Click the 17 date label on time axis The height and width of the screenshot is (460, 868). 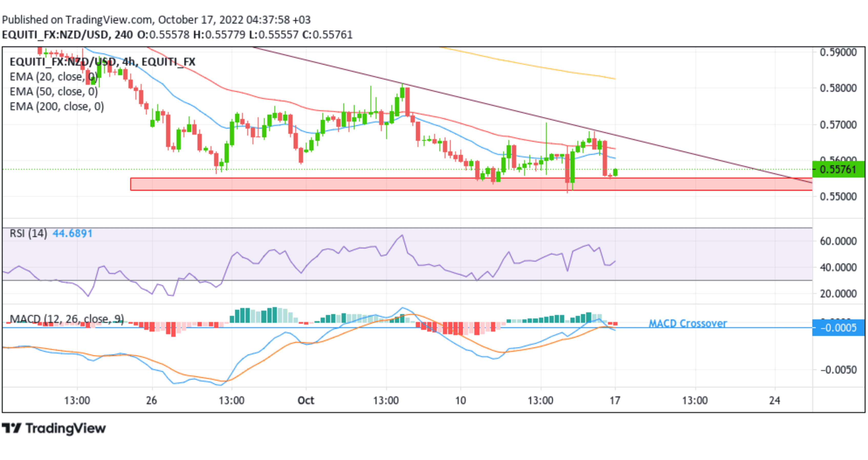coord(615,400)
